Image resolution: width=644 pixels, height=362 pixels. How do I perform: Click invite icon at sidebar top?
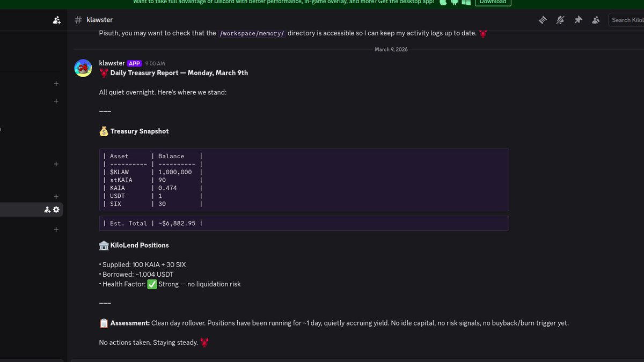(57, 20)
